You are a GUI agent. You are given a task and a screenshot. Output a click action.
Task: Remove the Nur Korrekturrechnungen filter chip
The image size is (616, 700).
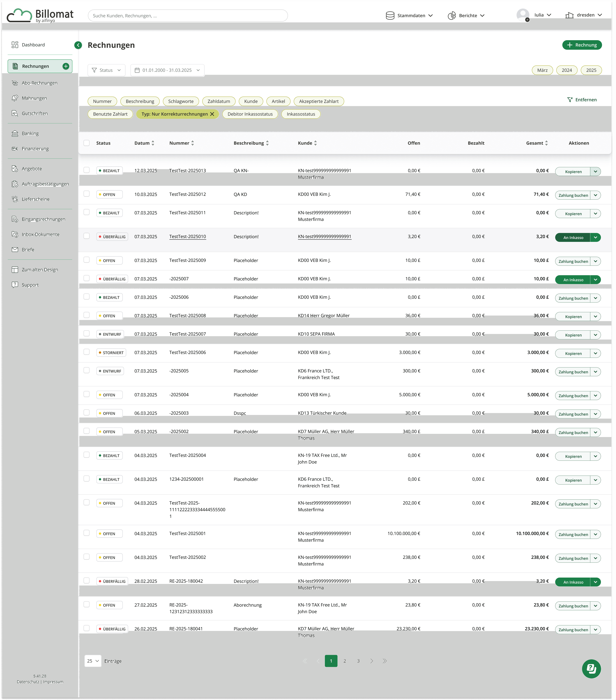click(x=212, y=114)
